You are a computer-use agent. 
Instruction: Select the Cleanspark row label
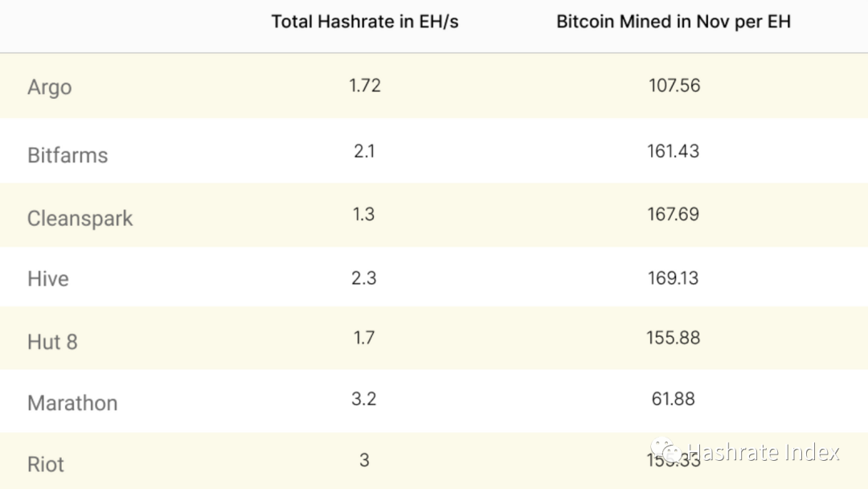(x=80, y=219)
